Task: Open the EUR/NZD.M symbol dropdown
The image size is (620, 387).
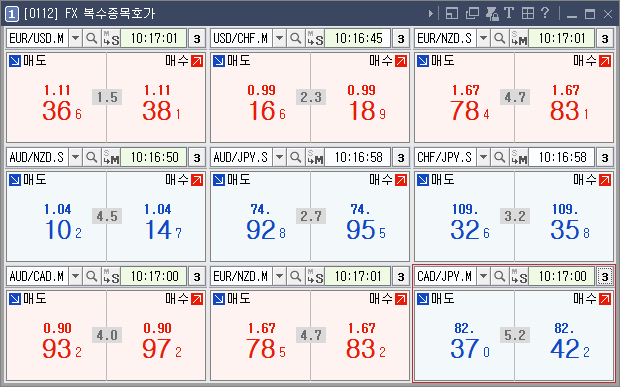Action: click(279, 276)
